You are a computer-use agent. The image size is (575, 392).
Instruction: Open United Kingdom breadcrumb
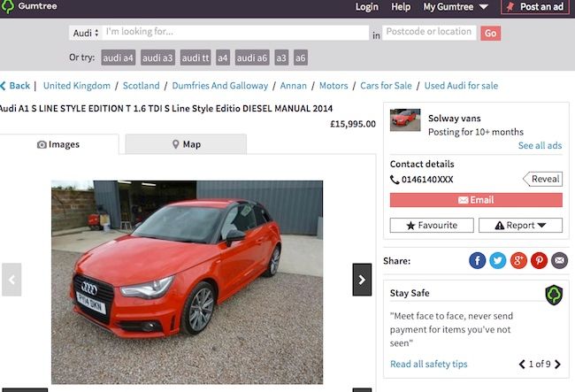77,86
